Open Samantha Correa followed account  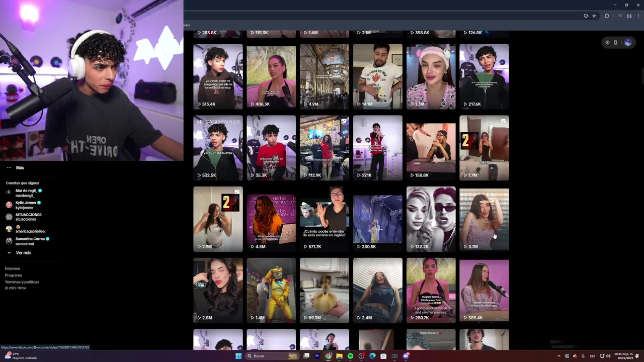[28, 241]
